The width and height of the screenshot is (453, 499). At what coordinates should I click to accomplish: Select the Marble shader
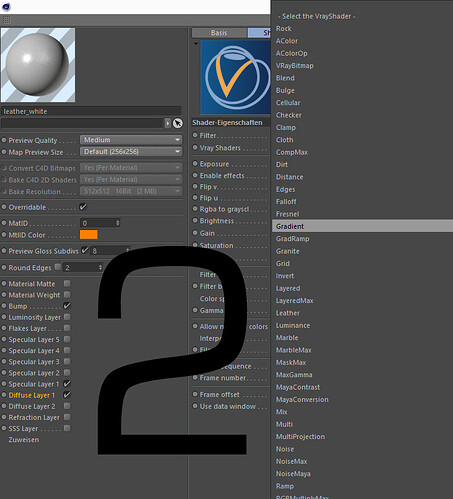(287, 338)
